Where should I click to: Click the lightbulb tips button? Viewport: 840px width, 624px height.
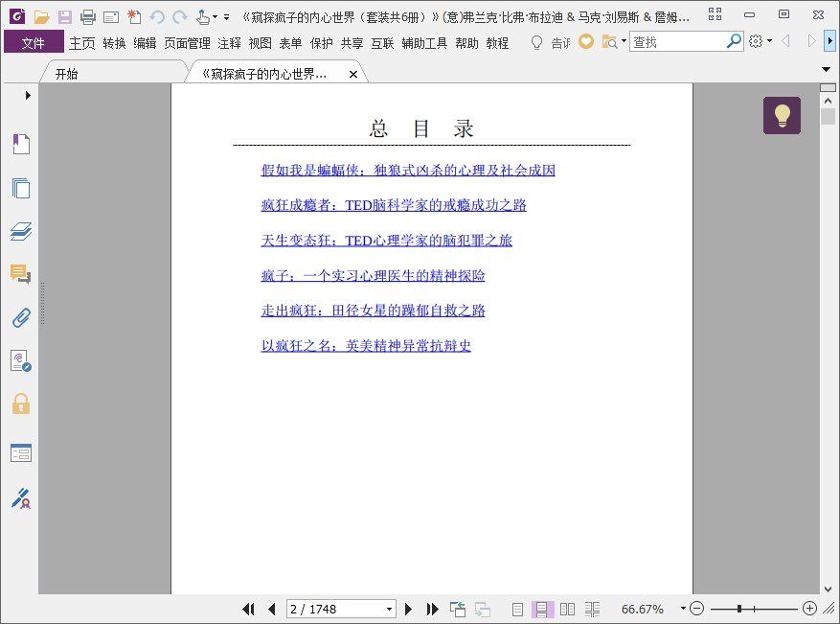tap(782, 115)
